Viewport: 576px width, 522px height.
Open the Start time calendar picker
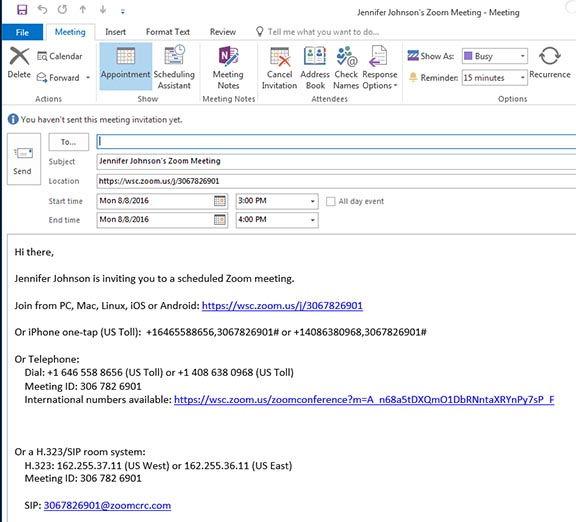220,201
